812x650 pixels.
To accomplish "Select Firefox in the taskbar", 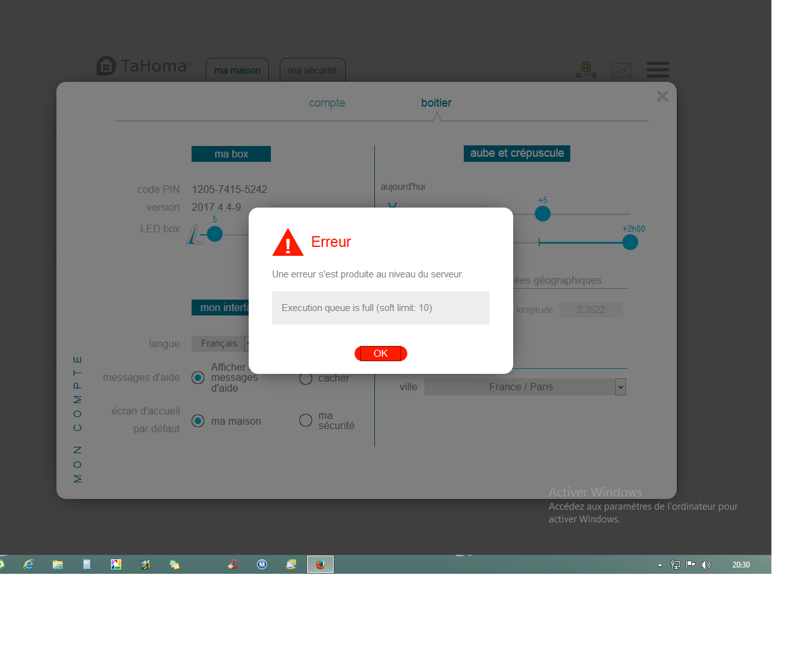I will click(x=320, y=564).
